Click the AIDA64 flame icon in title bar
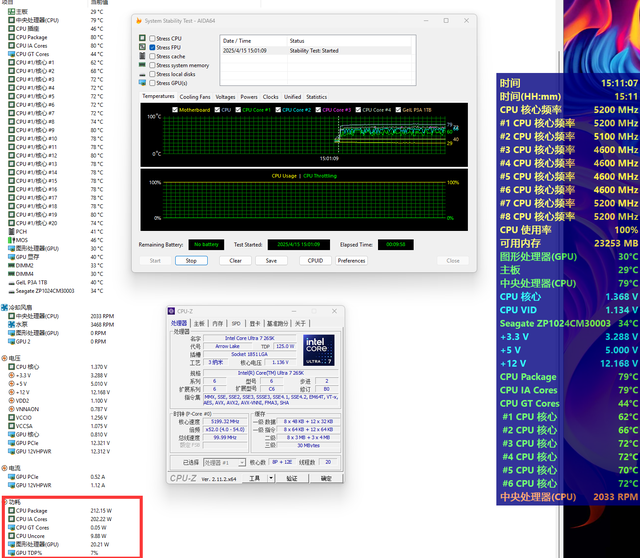 coord(139,20)
